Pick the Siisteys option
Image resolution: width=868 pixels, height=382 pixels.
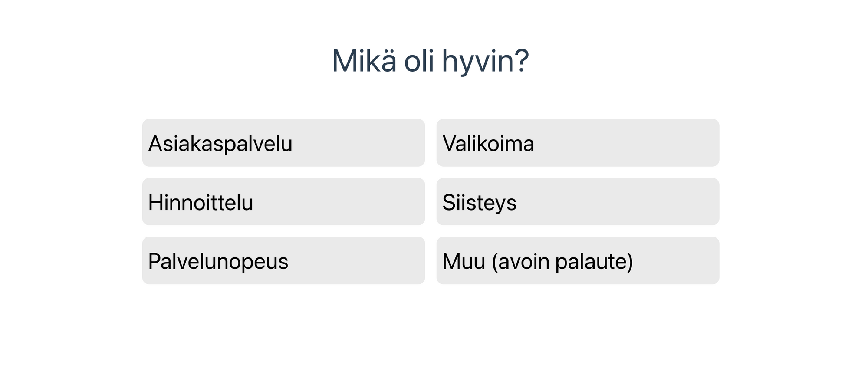tap(578, 202)
